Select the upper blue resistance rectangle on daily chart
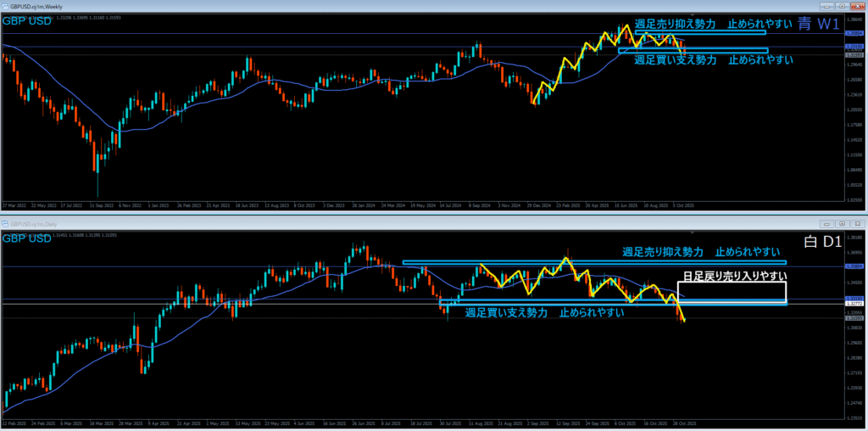This screenshot has height=431, width=868. coord(593,262)
